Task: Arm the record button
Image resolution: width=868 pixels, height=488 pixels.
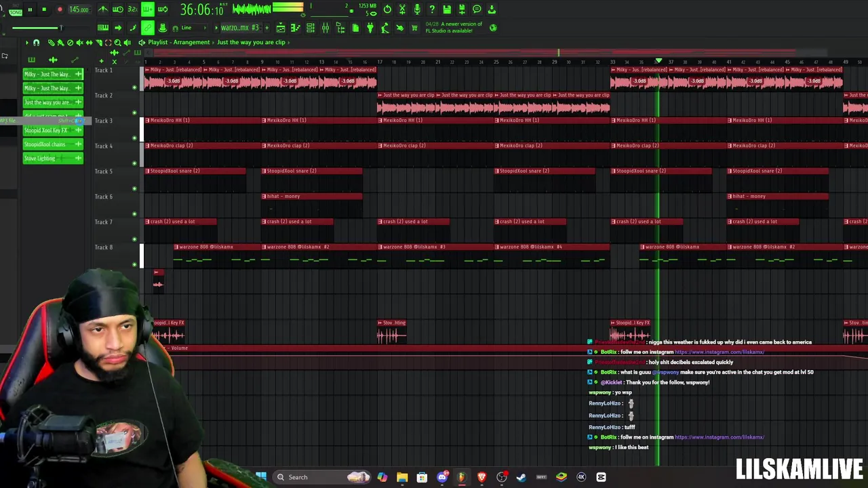Action: tap(59, 9)
